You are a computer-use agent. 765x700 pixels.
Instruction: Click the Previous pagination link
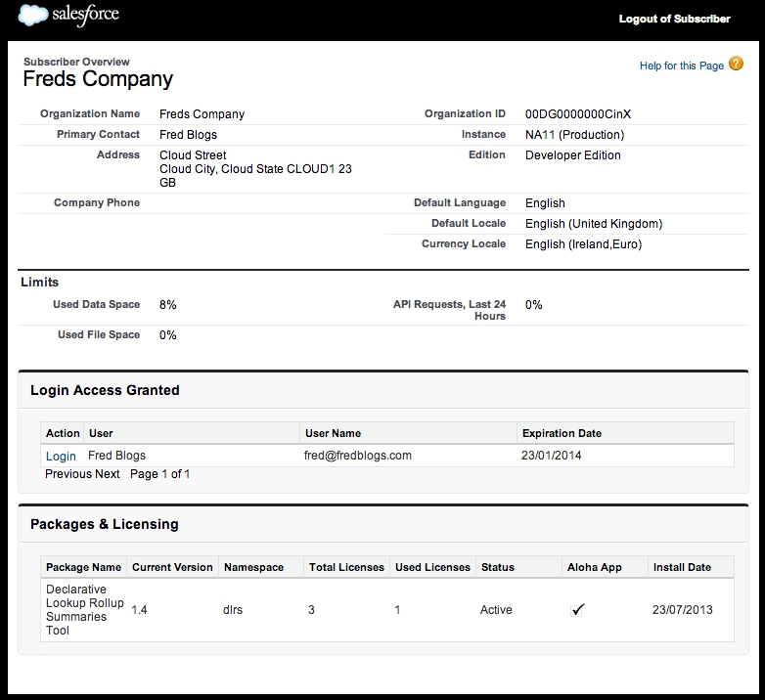67,474
